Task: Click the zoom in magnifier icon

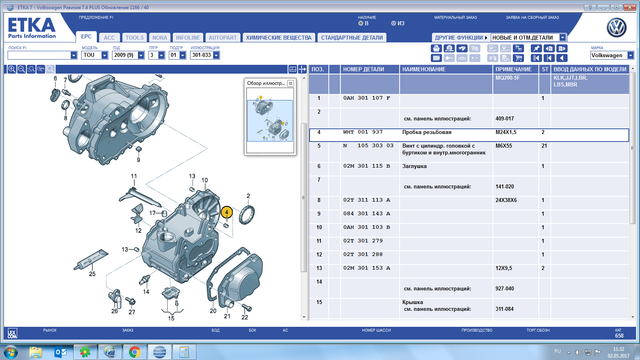Action: coord(12,69)
